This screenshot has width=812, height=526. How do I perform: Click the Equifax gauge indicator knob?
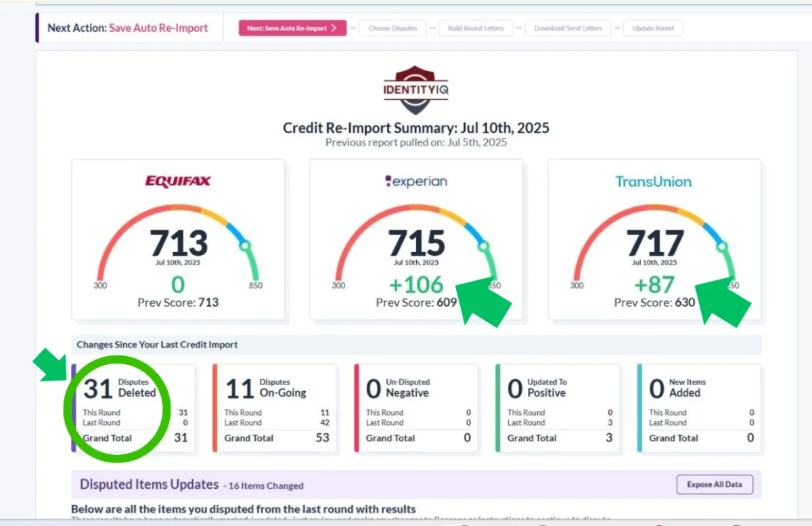(245, 245)
